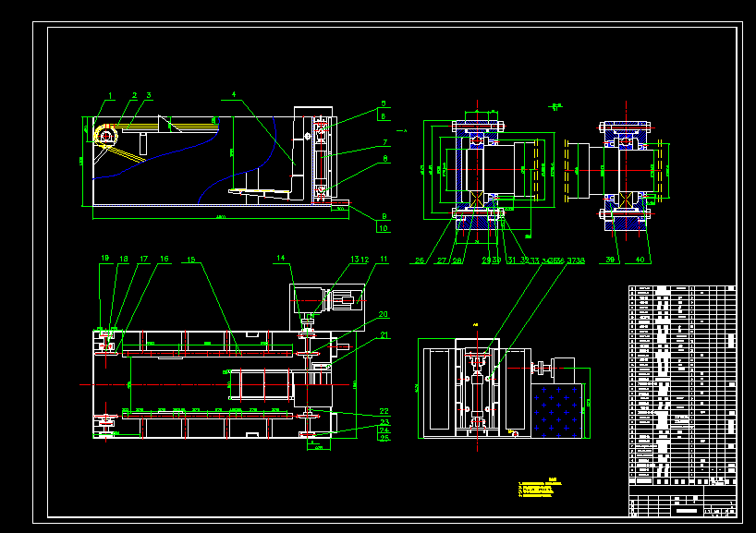Select the boxed callout number 10
This screenshot has height=533, width=756.
384,228
